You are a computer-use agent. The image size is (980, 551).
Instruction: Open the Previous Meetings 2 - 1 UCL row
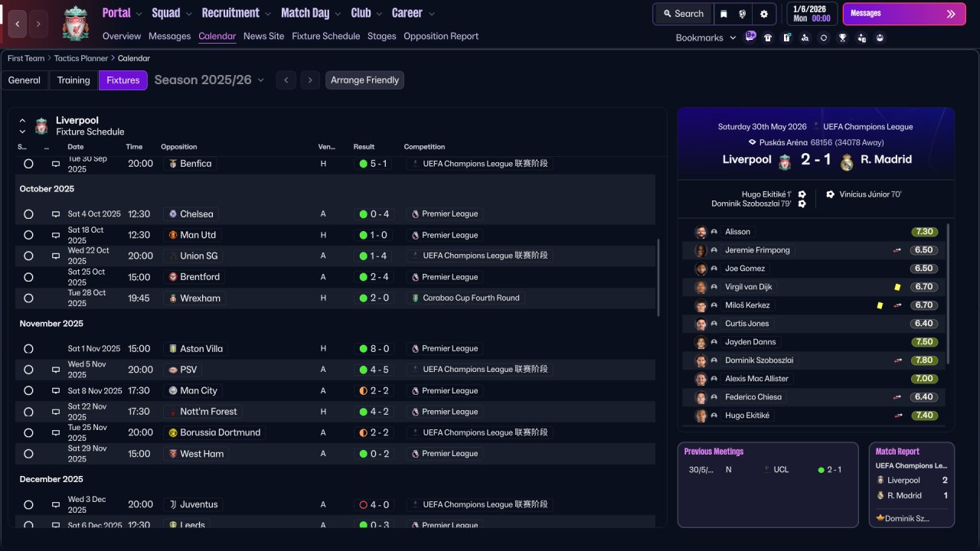pos(768,470)
